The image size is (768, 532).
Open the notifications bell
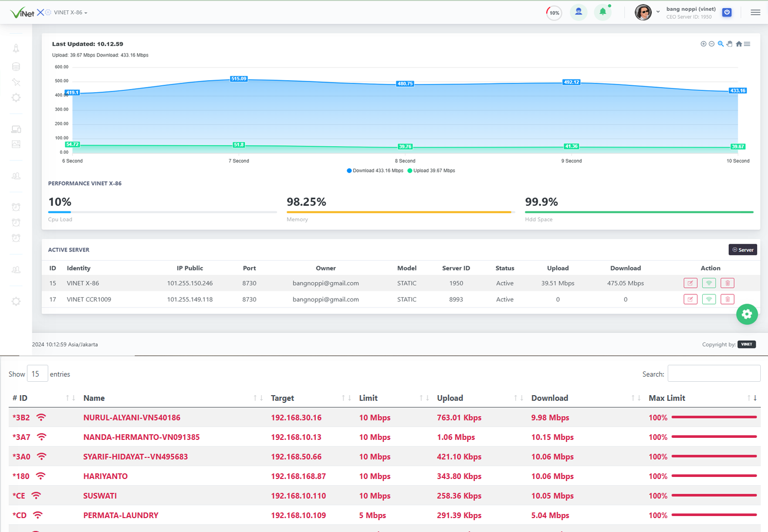(x=603, y=12)
